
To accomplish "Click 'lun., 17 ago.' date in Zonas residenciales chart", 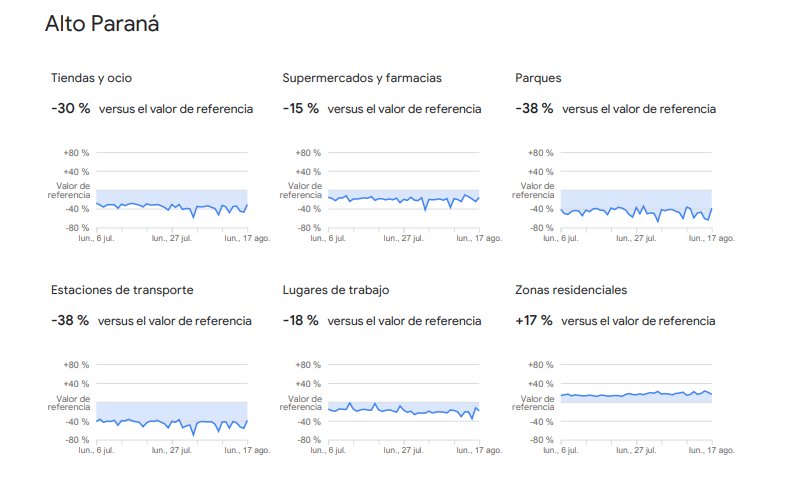I will tap(711, 451).
